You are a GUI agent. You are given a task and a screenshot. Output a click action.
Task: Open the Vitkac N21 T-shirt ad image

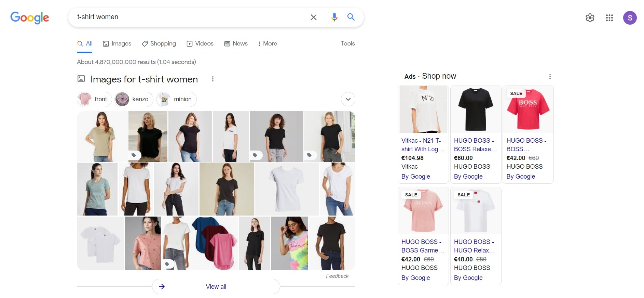point(423,109)
